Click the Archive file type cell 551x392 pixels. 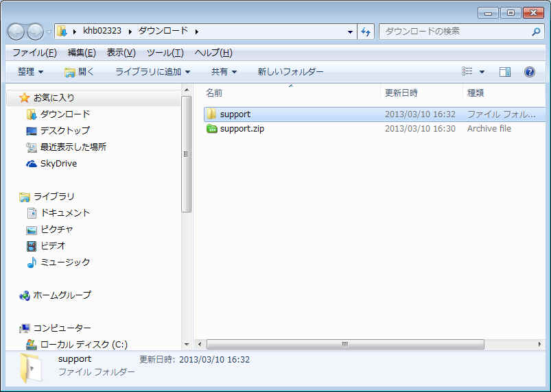coord(489,129)
